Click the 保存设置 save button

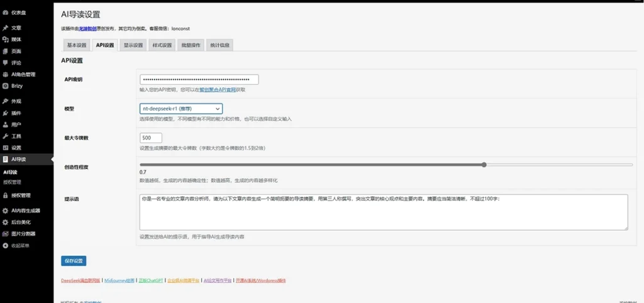[74, 261]
